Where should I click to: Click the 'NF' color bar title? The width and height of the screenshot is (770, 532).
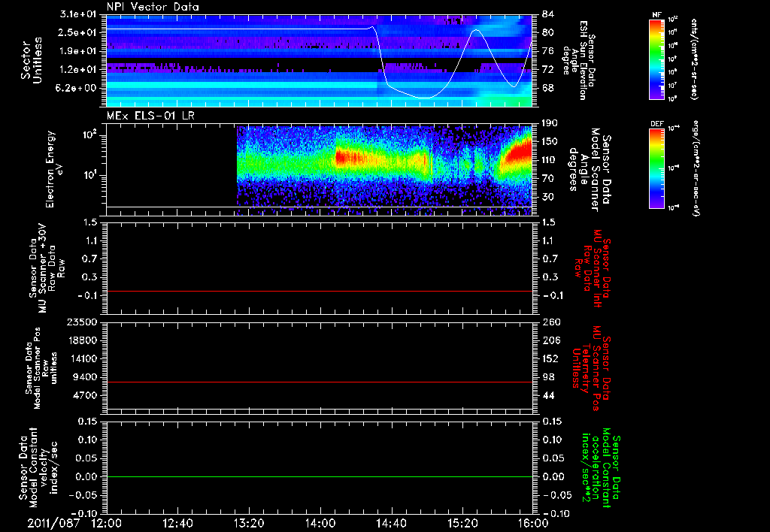tap(656, 15)
